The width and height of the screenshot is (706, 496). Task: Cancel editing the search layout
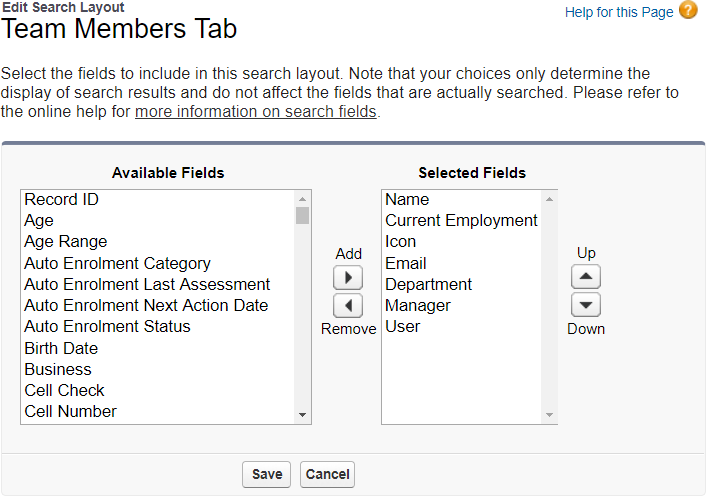point(327,474)
